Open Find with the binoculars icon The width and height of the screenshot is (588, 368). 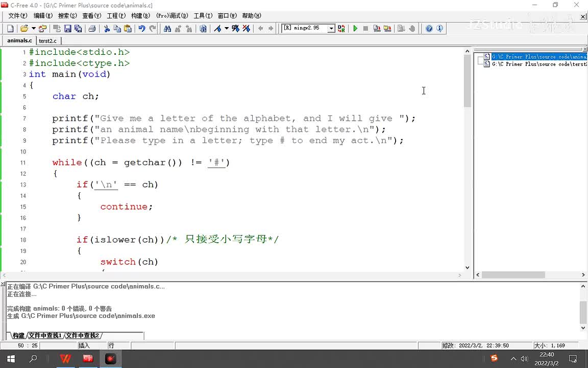coord(167,29)
